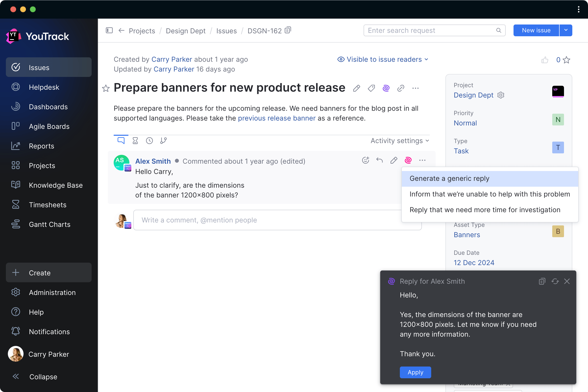Screen dimensions: 588x392
Task: Click the Normal priority color badge
Action: click(x=558, y=120)
